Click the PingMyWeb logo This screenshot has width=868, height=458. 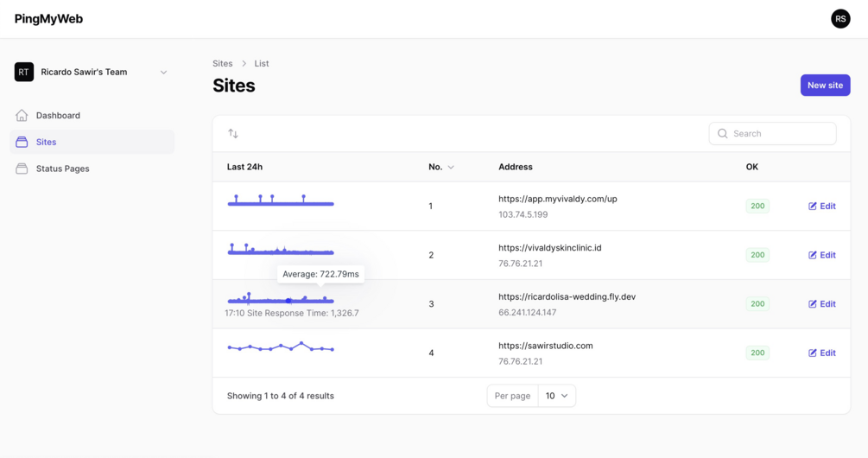tap(48, 19)
